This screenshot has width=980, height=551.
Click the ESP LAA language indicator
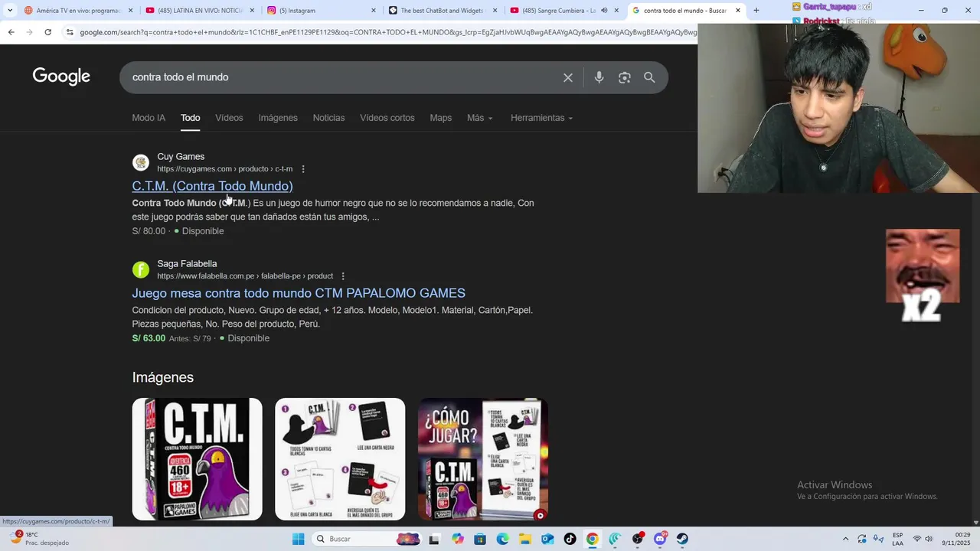point(897,539)
